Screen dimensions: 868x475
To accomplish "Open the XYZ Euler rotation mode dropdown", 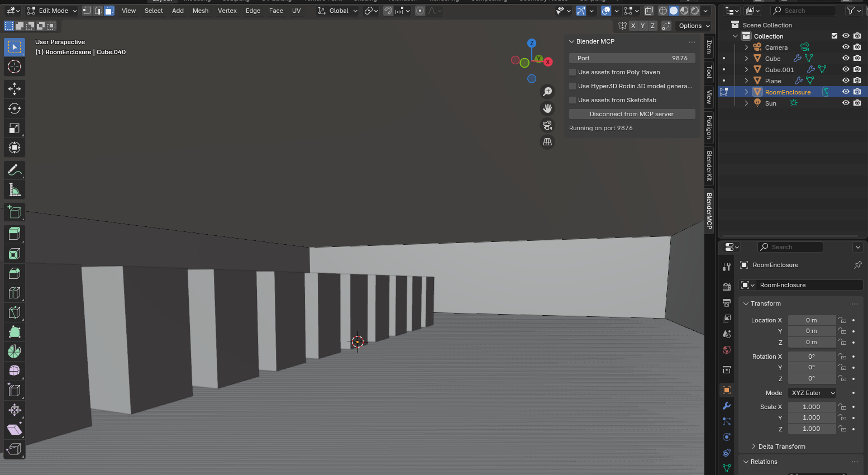I will tap(812, 393).
